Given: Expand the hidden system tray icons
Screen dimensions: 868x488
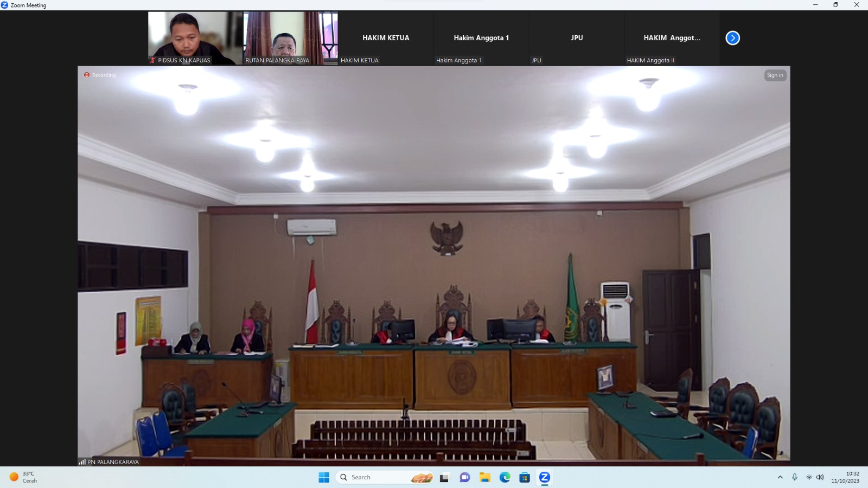Looking at the screenshot, I should point(780,477).
